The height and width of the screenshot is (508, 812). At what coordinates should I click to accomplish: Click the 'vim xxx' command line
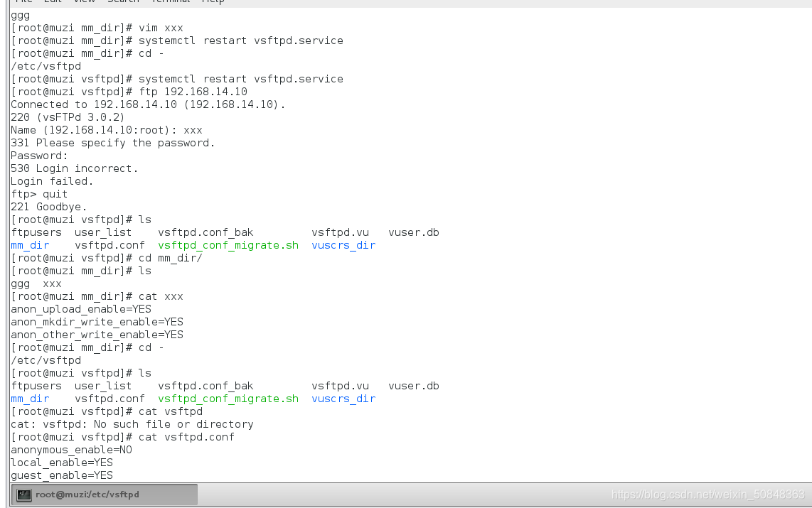161,28
